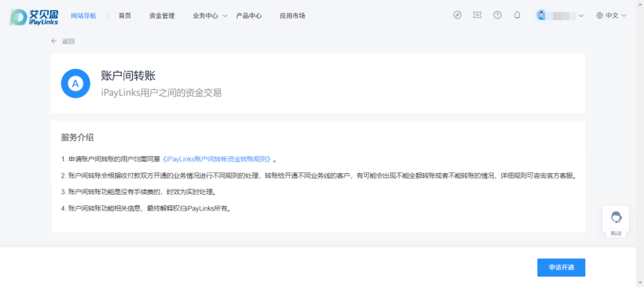Expand the 业务中心 dropdown chevron
The height and width of the screenshot is (287, 644).
point(224,16)
